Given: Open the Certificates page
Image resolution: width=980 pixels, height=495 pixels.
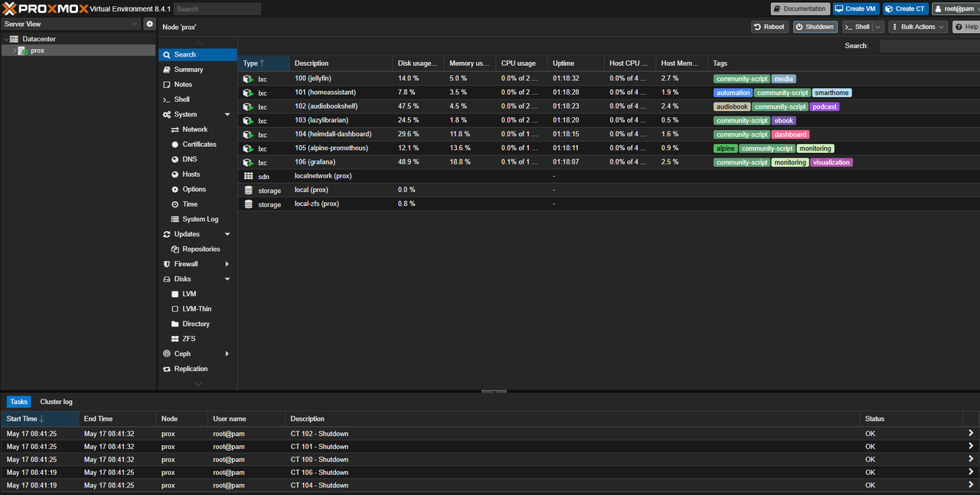Looking at the screenshot, I should pyautogui.click(x=199, y=144).
